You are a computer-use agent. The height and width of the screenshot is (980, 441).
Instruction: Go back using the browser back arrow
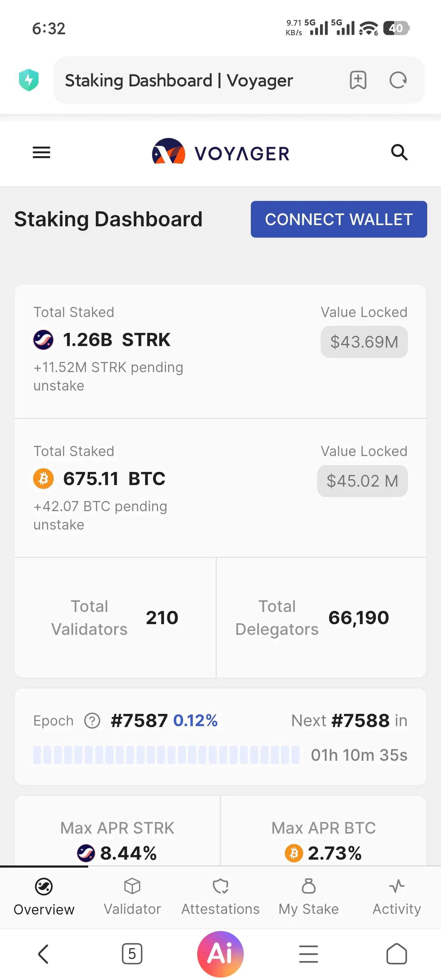(x=44, y=954)
